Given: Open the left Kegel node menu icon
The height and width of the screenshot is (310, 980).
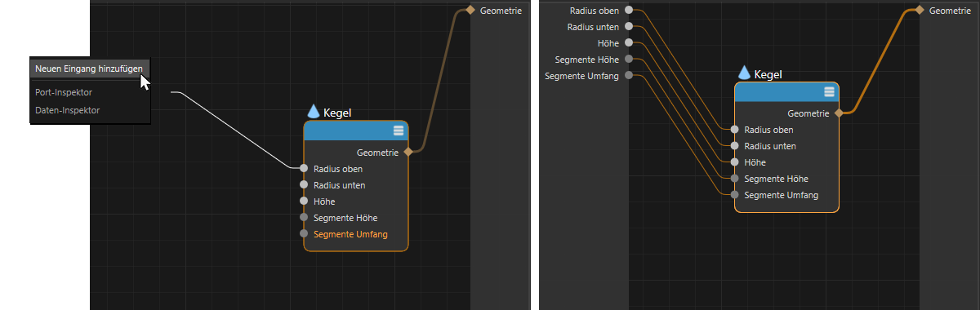Looking at the screenshot, I should pos(399,131).
